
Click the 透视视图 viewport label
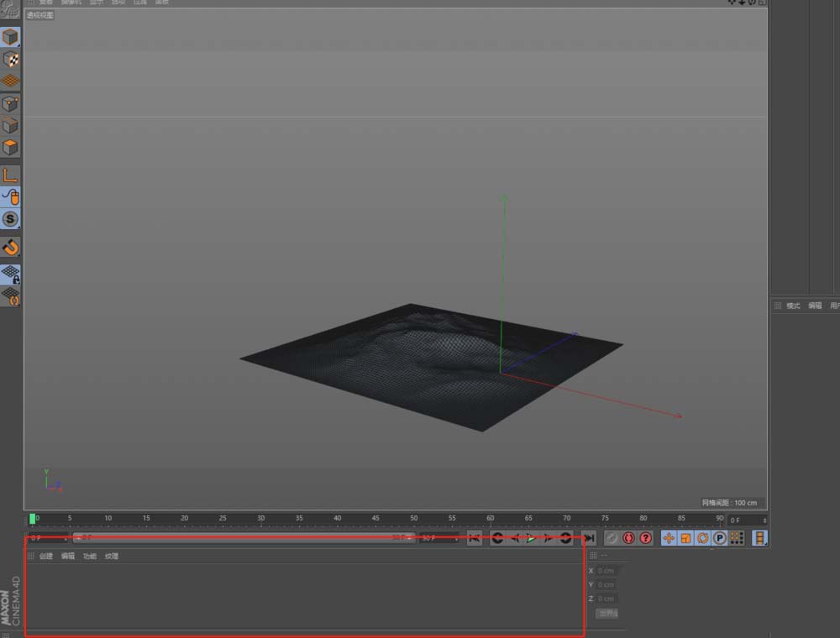coord(40,15)
